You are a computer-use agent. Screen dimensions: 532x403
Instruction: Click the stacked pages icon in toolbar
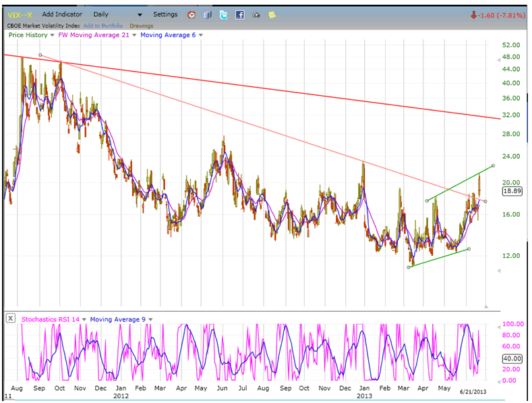(x=207, y=14)
